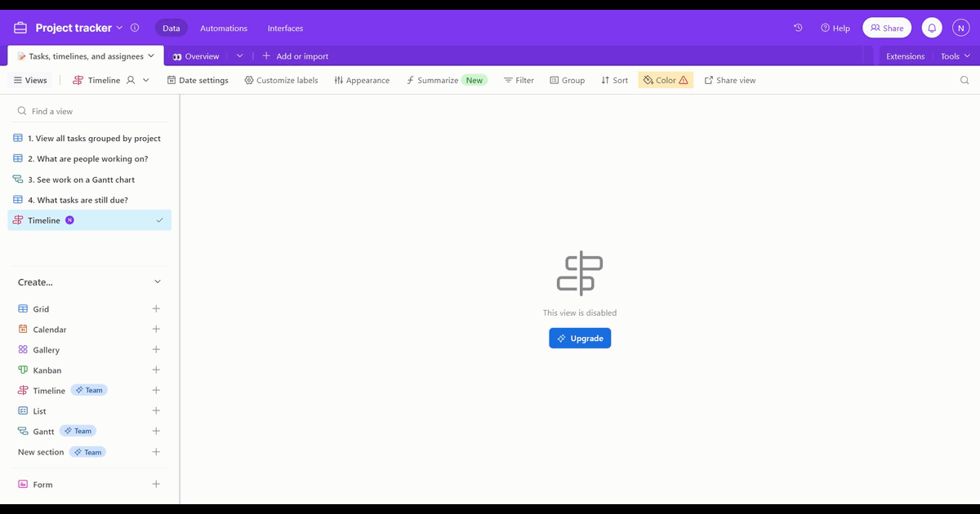Add a new Timeline view
980x514 pixels.
[156, 390]
